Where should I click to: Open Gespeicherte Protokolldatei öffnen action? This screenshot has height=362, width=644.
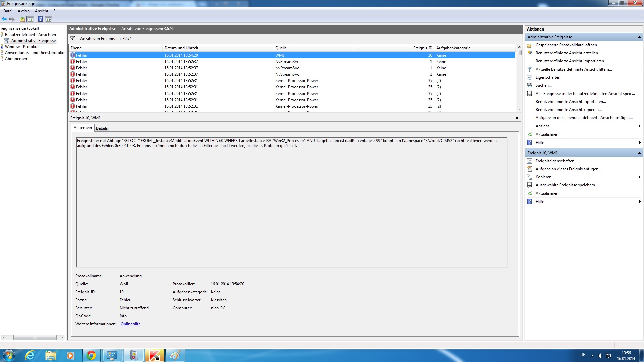click(x=568, y=45)
